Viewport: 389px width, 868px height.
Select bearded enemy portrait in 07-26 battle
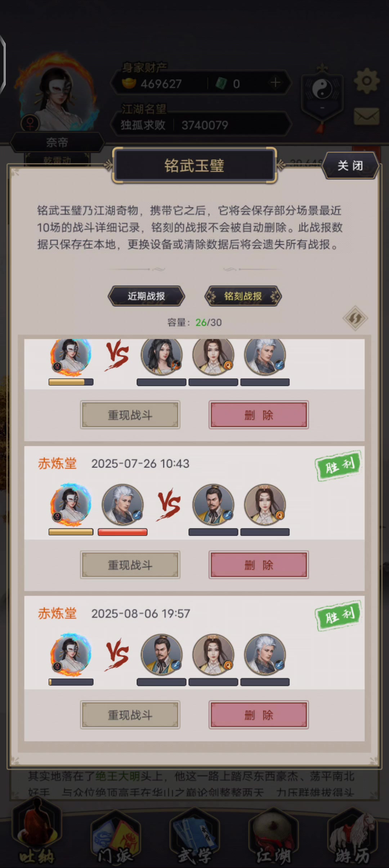tap(213, 505)
